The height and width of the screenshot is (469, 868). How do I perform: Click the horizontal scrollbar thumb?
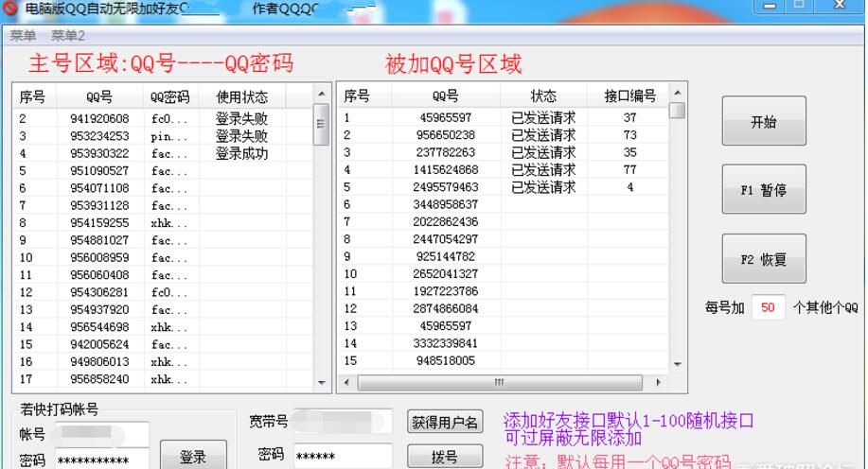click(500, 382)
